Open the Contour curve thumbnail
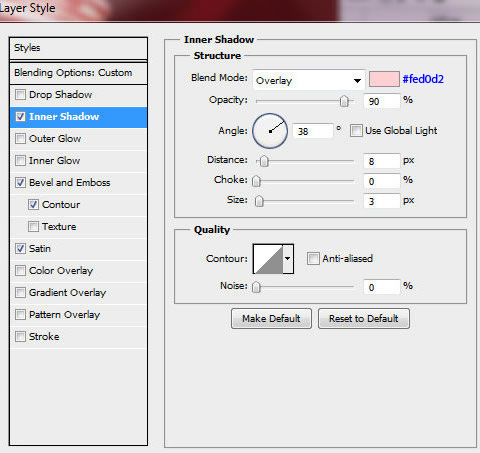Viewport: 480px width, 453px height. [268, 259]
